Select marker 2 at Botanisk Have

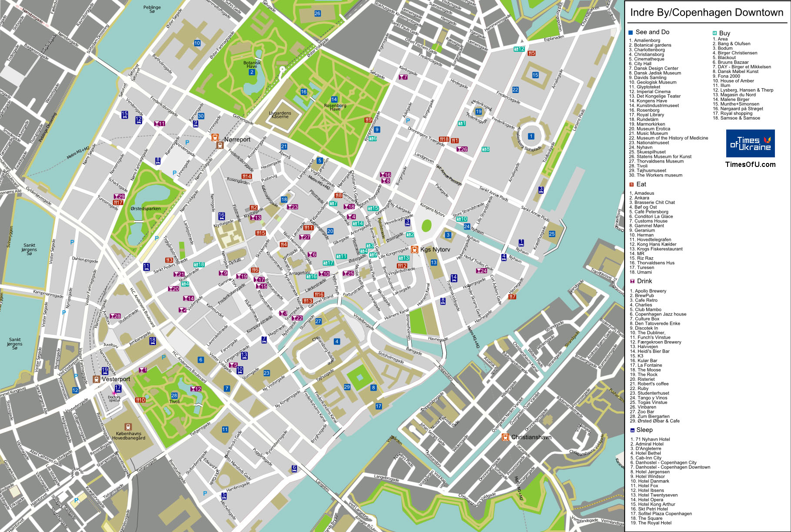252,72
